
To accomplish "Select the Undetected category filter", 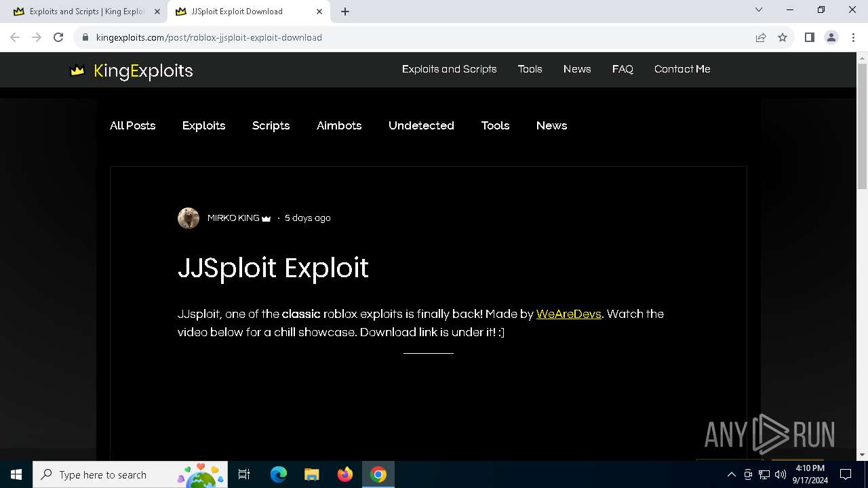I will coord(421,125).
